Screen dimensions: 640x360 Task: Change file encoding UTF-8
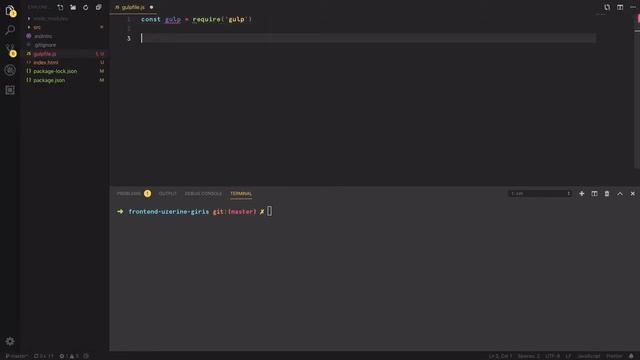[552, 356]
